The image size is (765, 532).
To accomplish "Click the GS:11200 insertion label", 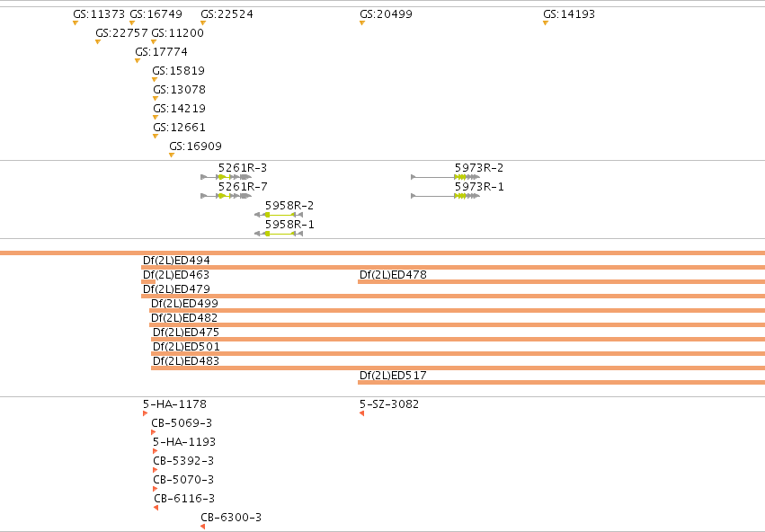I will (178, 33).
